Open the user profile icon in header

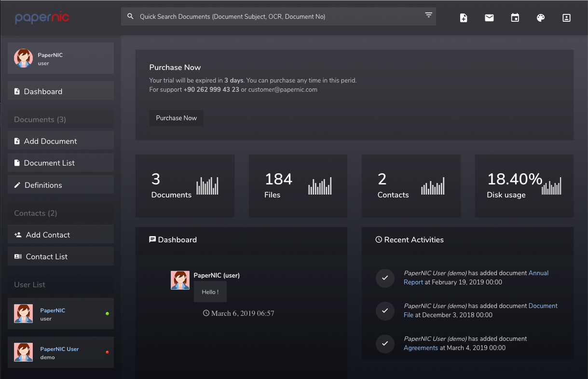[x=566, y=18]
